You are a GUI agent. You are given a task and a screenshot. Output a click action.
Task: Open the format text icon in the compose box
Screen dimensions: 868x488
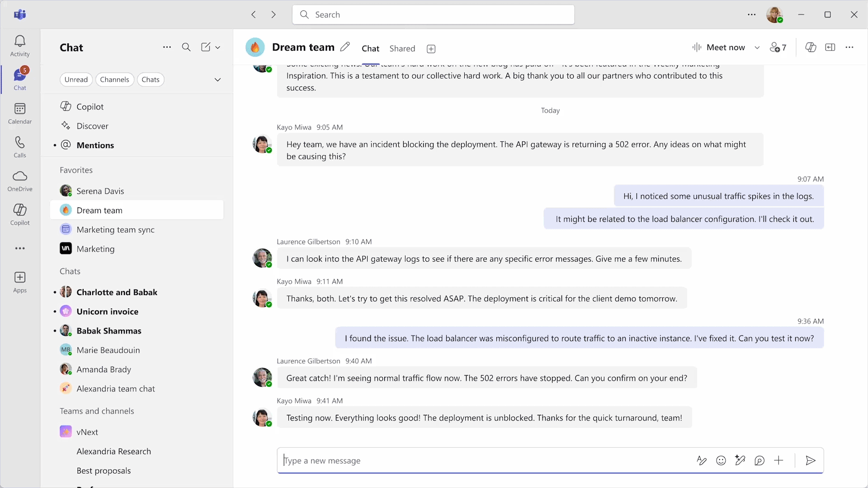tap(702, 460)
